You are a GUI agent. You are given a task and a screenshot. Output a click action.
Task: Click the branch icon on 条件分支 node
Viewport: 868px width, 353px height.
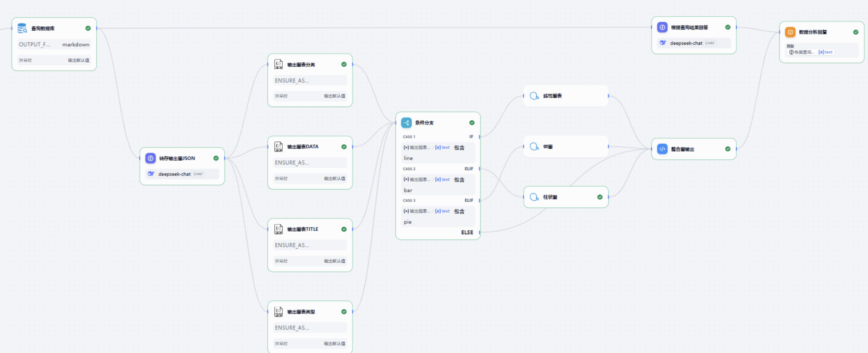pos(406,123)
